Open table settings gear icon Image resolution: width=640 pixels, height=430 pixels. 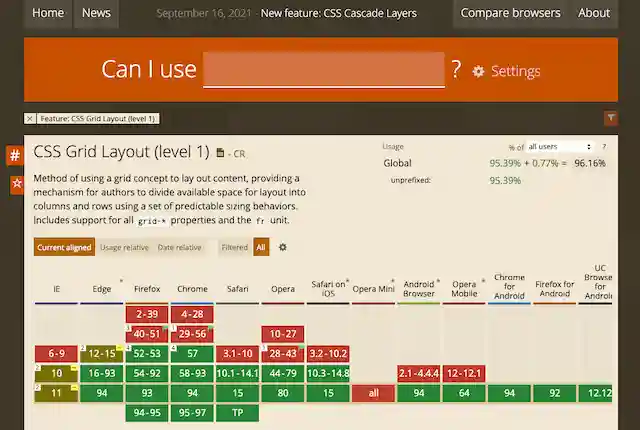pyautogui.click(x=282, y=247)
